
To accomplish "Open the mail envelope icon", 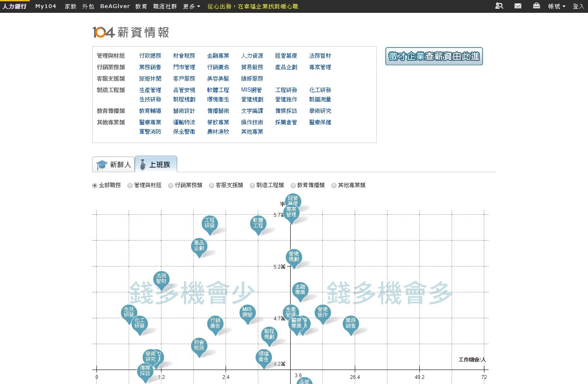I will pos(518,6).
